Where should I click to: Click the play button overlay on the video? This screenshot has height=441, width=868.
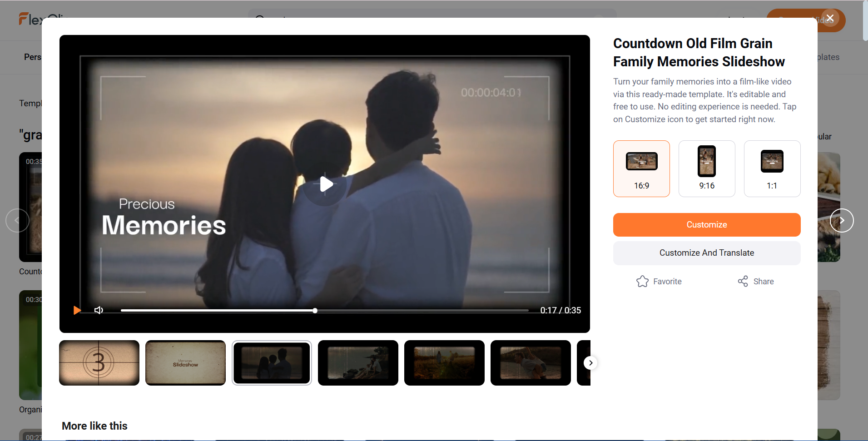[324, 184]
